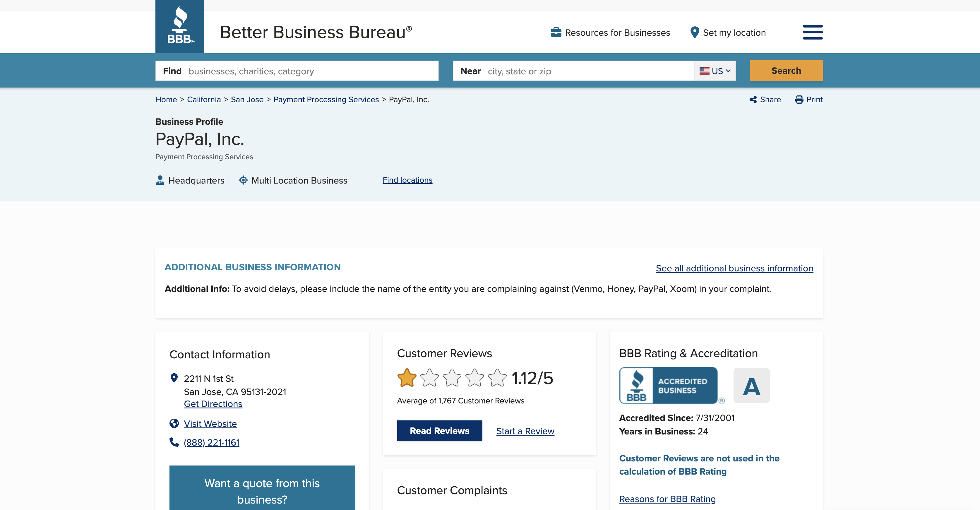Click the briefcase icon for business resources
Viewport: 980px width, 510px height.
point(556,32)
